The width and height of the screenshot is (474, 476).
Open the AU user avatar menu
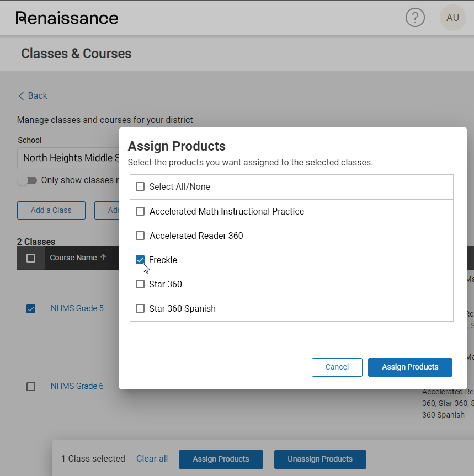(452, 18)
